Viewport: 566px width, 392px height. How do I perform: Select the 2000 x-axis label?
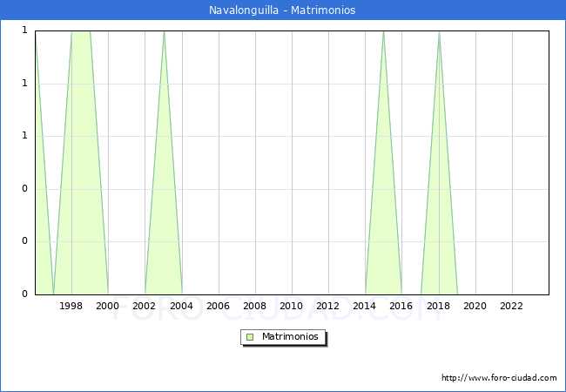(108, 306)
